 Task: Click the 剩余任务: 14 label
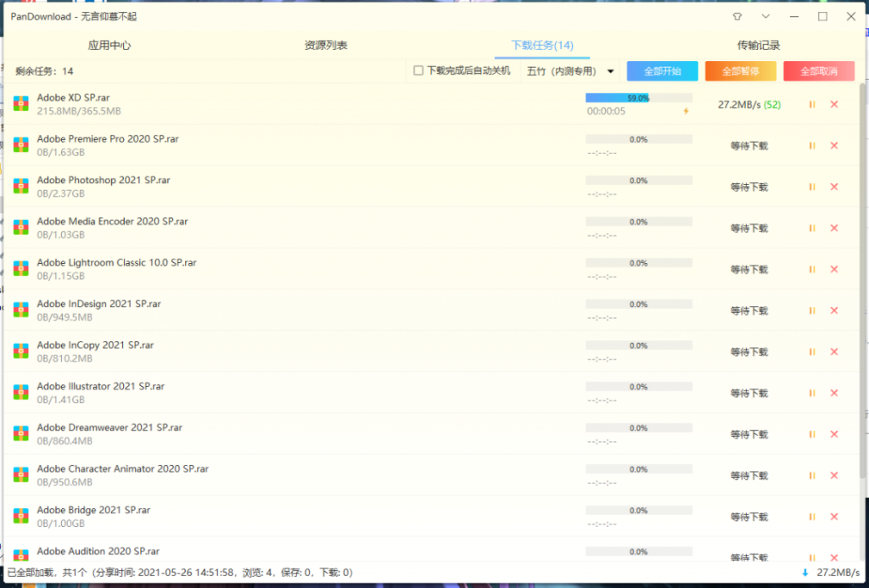click(x=44, y=71)
